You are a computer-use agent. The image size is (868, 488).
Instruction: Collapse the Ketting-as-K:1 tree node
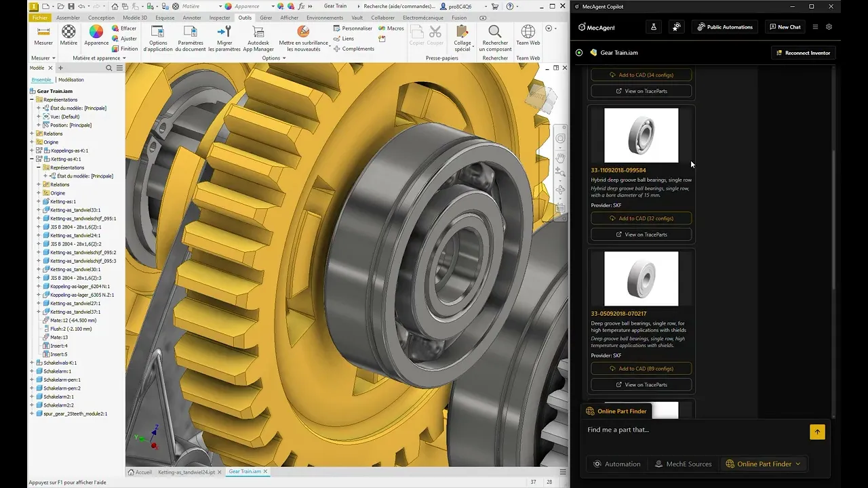pos(31,159)
